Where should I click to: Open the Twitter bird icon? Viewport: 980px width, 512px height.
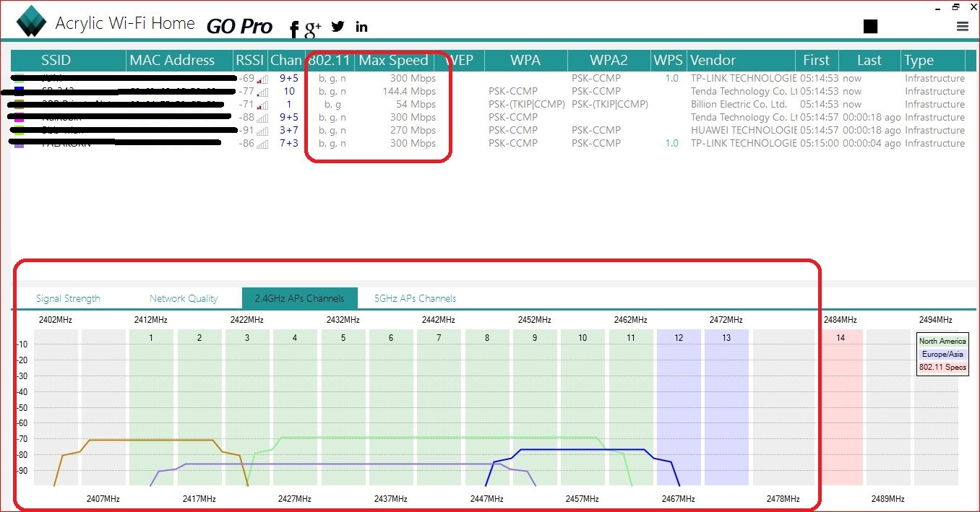[x=338, y=26]
